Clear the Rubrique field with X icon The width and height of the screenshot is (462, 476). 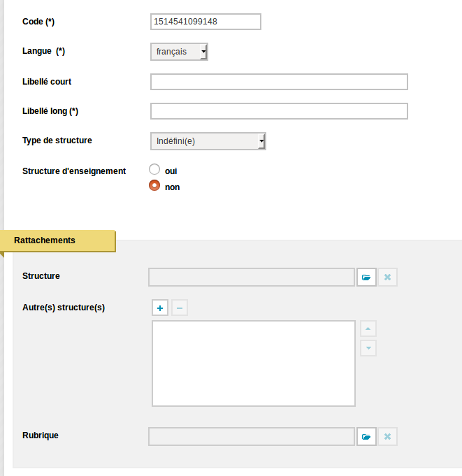pos(387,437)
